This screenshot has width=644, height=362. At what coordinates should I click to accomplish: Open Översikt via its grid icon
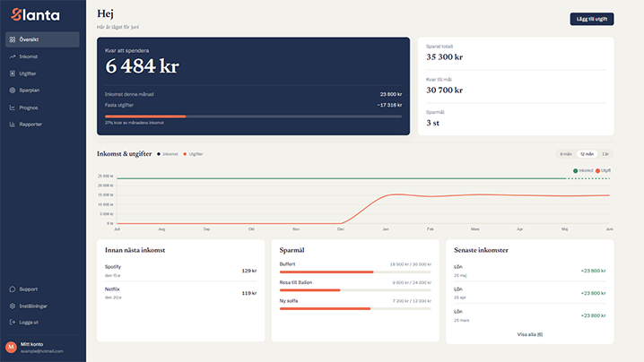point(13,39)
